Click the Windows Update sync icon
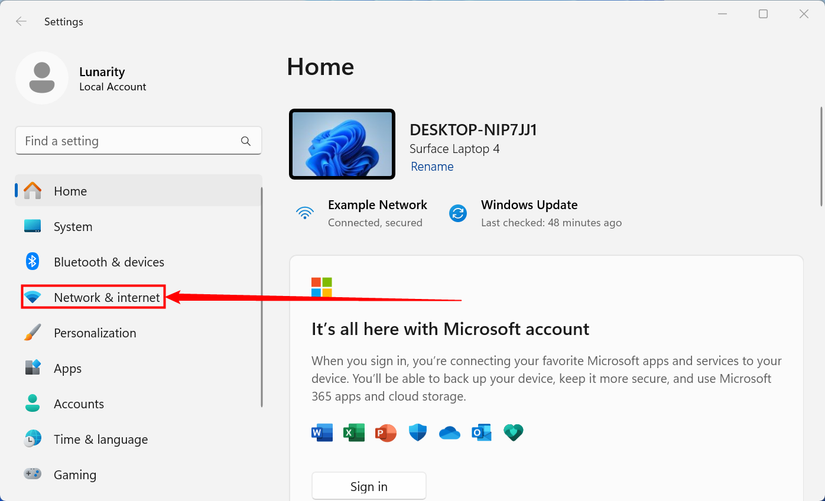Screen dimensions: 825x501 point(458,213)
